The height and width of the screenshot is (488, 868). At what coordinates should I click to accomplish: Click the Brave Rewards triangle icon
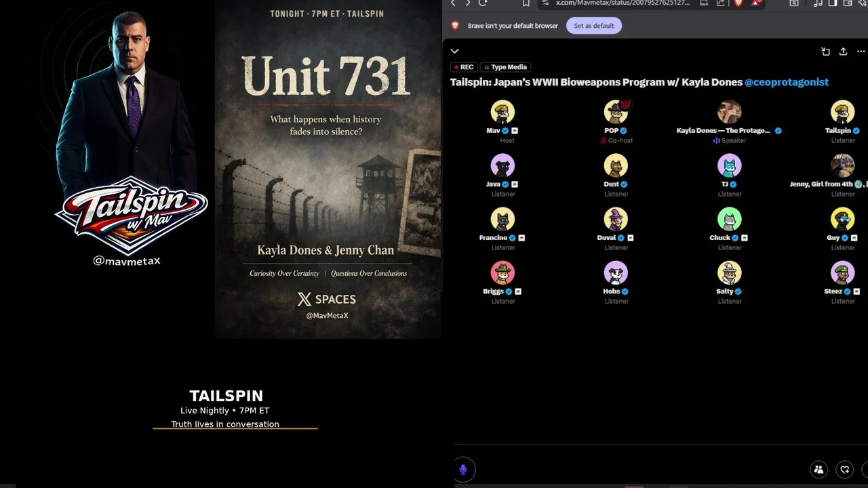(756, 3)
